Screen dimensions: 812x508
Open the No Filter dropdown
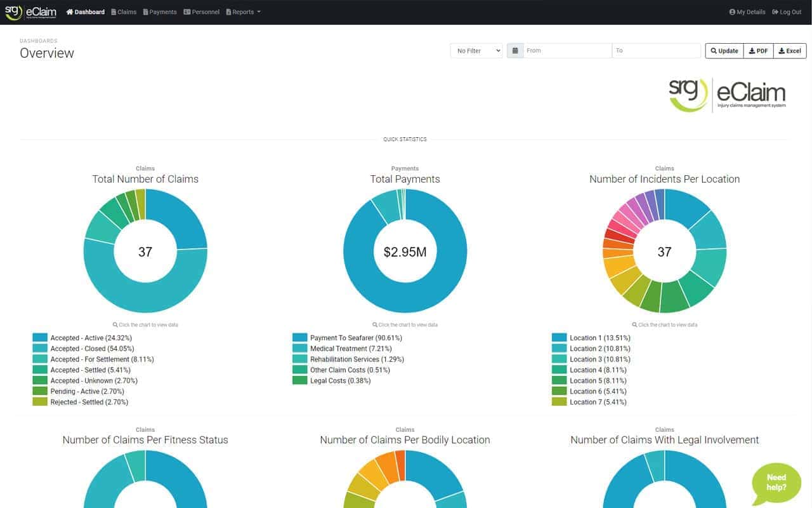476,51
